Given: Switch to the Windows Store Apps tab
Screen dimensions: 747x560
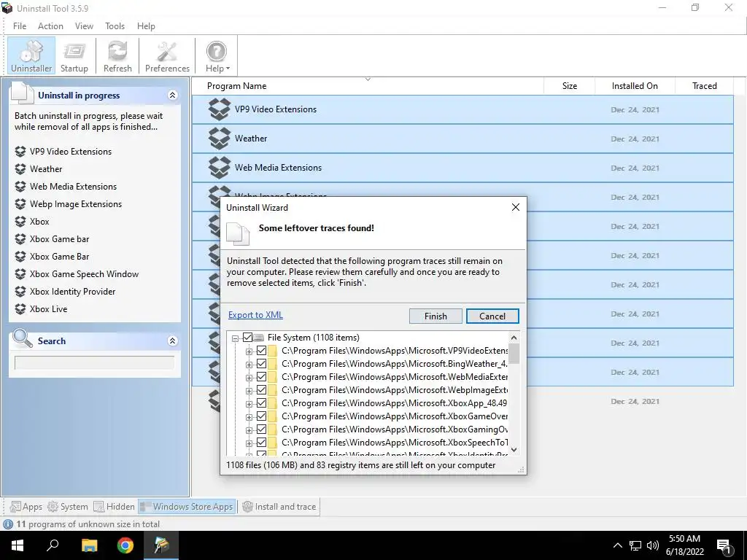Looking at the screenshot, I should [x=187, y=507].
